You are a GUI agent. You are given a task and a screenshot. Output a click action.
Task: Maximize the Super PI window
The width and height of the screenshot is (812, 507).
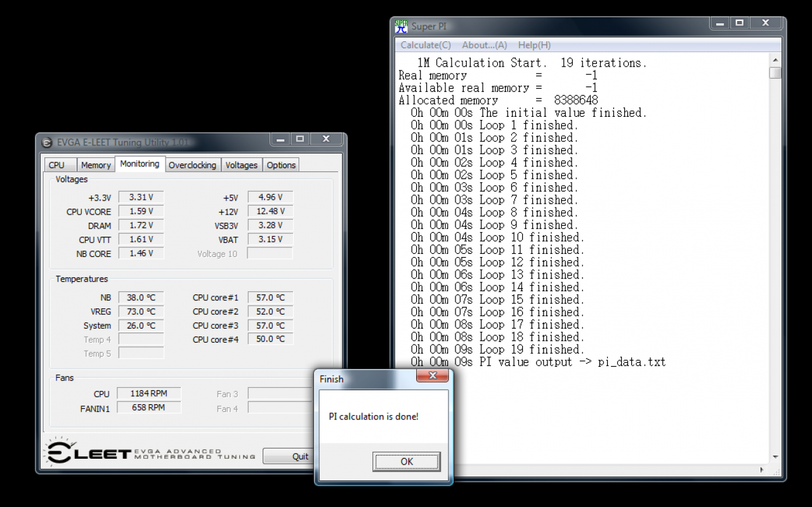(x=739, y=23)
